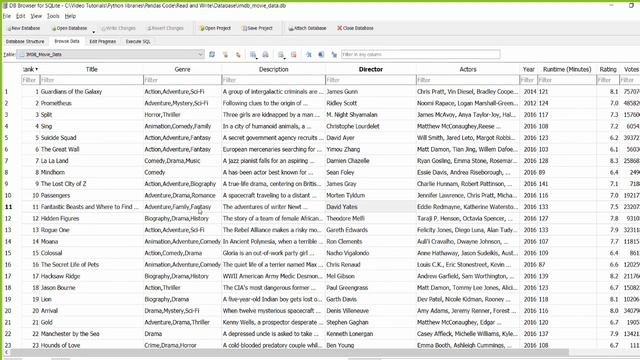Click the Actors column filter box

coord(468,80)
